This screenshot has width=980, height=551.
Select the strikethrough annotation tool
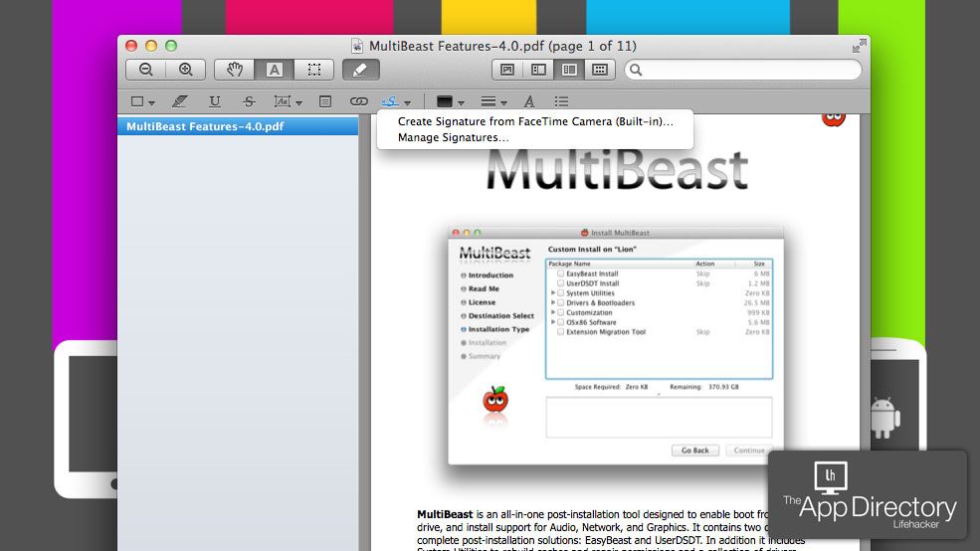click(249, 101)
